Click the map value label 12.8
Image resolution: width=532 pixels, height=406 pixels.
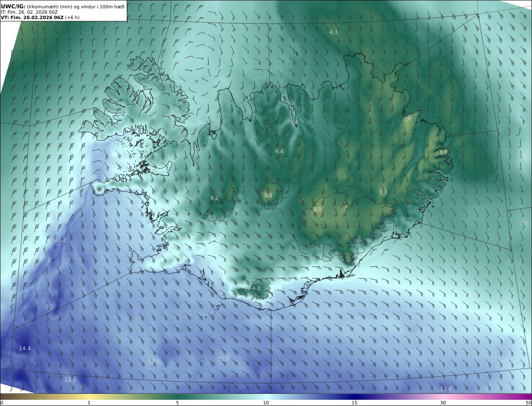pos(446,389)
